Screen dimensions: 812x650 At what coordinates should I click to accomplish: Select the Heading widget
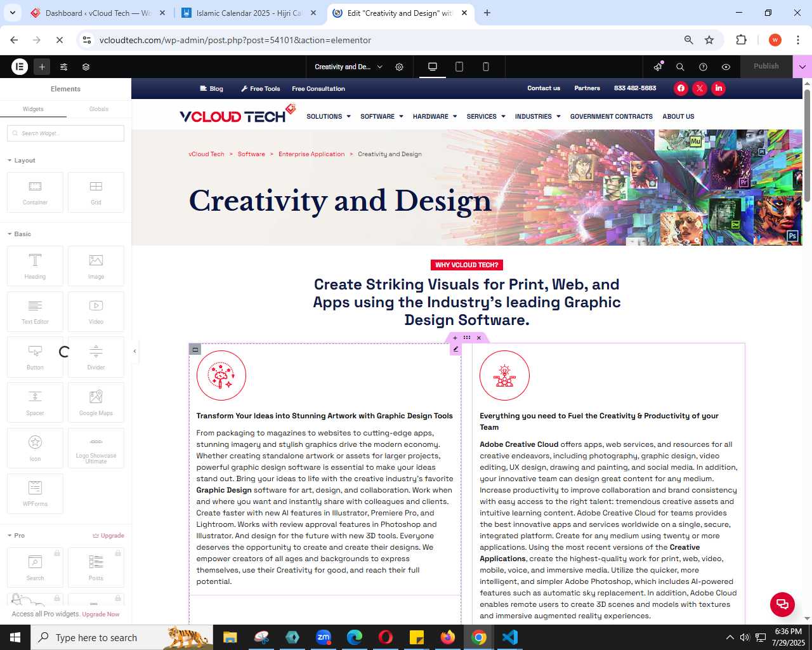tap(35, 266)
